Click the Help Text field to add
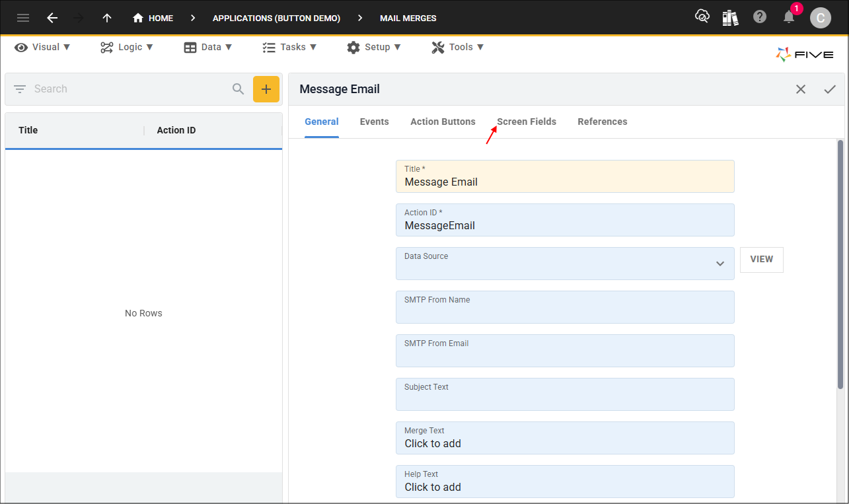 (x=565, y=482)
